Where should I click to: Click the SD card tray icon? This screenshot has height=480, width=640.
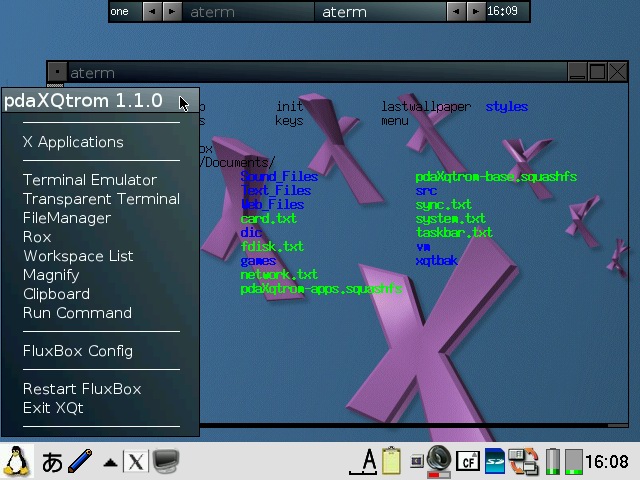pos(495,461)
